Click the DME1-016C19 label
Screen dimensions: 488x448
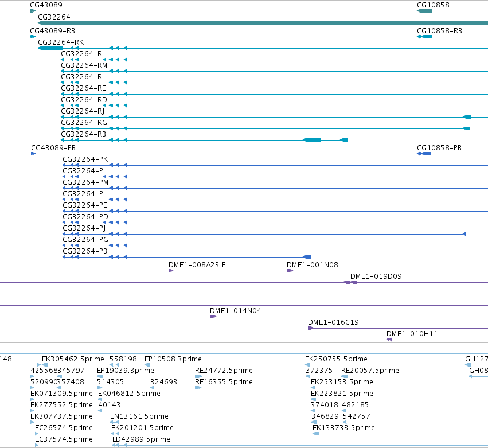333,322
